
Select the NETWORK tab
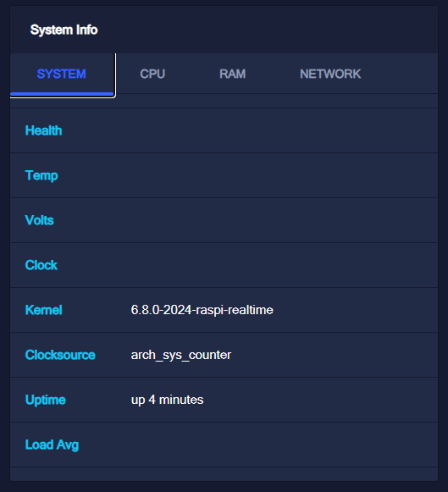(330, 74)
